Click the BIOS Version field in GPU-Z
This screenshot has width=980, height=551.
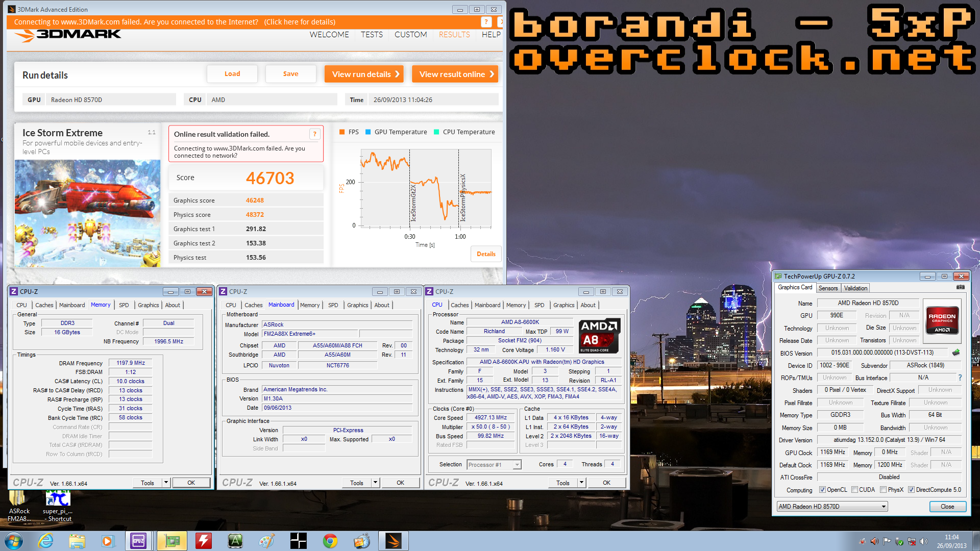point(883,353)
